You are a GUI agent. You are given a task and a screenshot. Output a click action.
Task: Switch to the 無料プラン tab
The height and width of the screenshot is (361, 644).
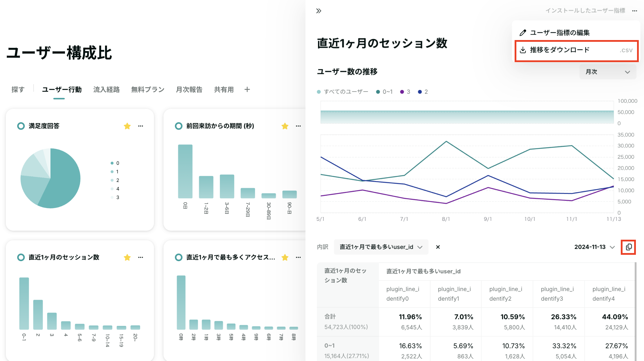148,89
